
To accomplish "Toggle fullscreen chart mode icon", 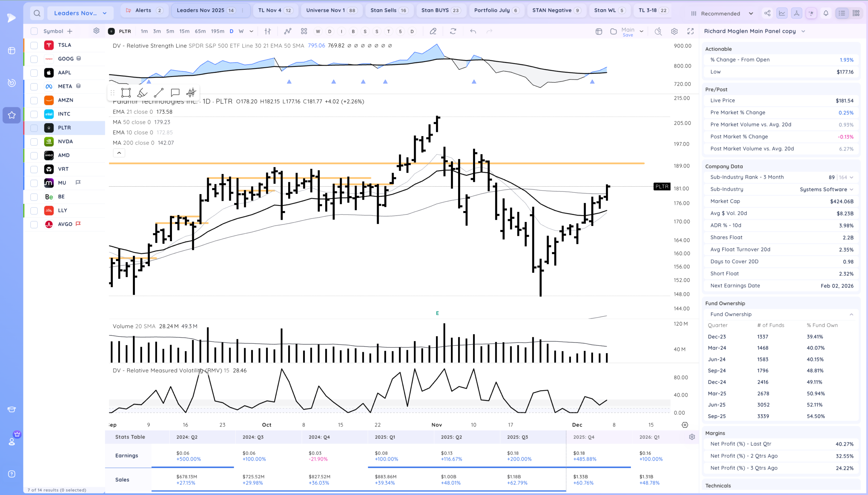I will click(x=690, y=31).
